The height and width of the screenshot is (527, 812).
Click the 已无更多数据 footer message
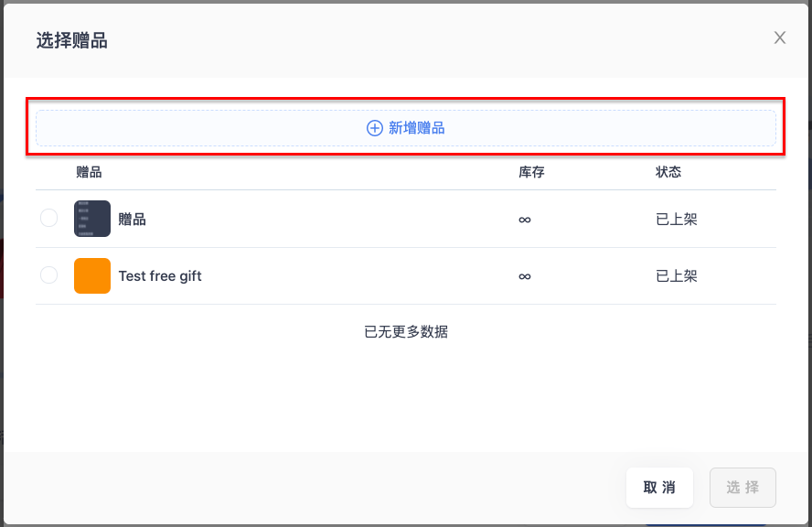click(x=406, y=331)
